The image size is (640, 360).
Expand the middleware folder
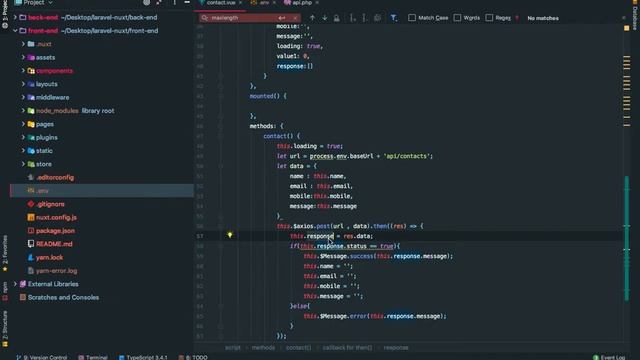point(23,97)
